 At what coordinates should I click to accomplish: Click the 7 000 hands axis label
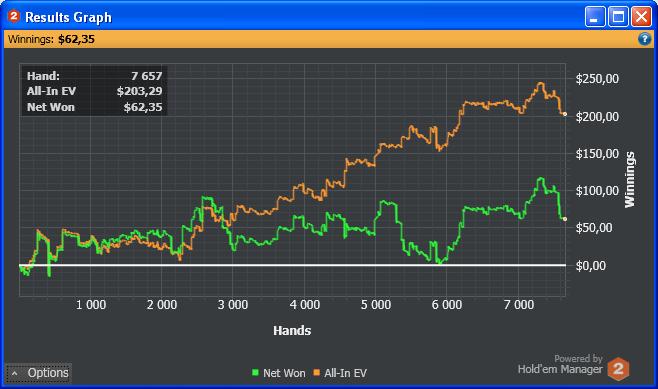point(519,305)
